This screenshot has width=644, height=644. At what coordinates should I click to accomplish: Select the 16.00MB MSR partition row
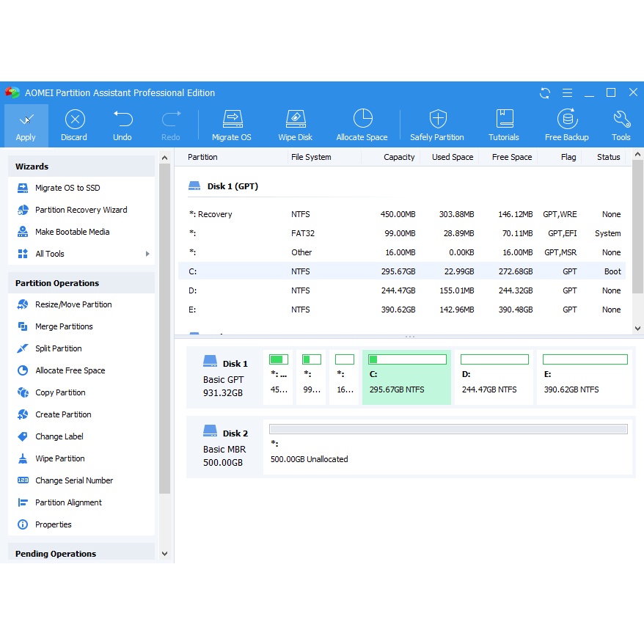(x=402, y=252)
